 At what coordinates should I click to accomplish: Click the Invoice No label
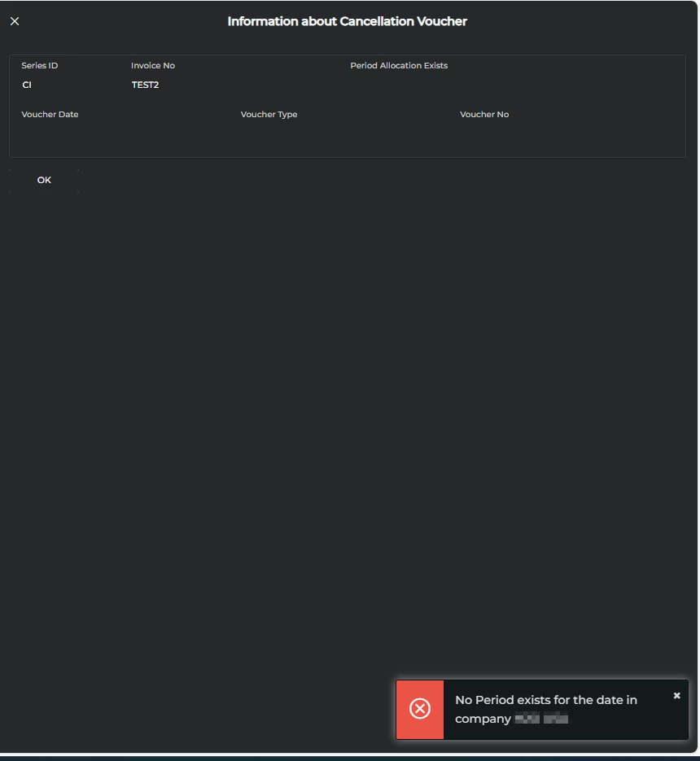point(153,65)
